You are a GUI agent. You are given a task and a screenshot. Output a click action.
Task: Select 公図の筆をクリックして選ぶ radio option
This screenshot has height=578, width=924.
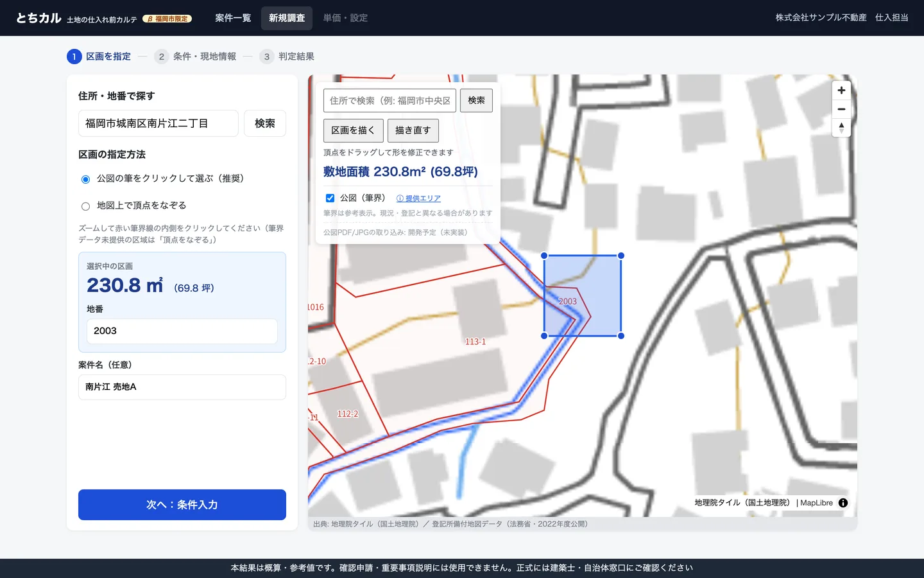tap(85, 179)
